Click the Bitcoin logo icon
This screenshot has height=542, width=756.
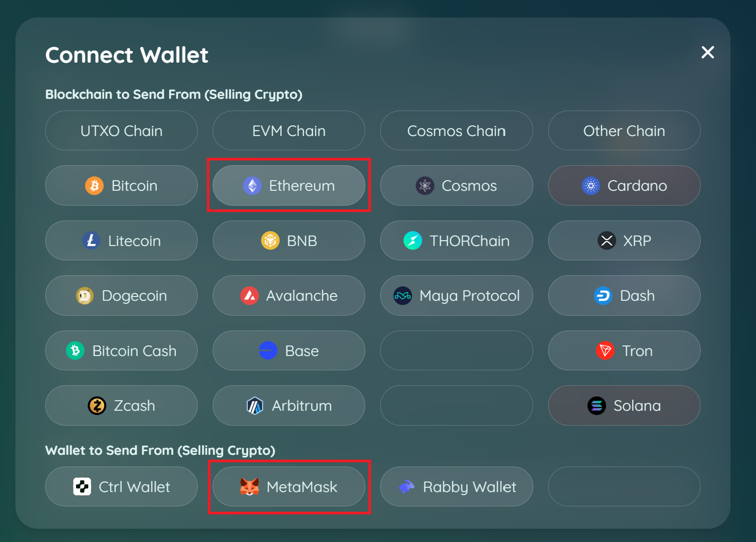[95, 186]
